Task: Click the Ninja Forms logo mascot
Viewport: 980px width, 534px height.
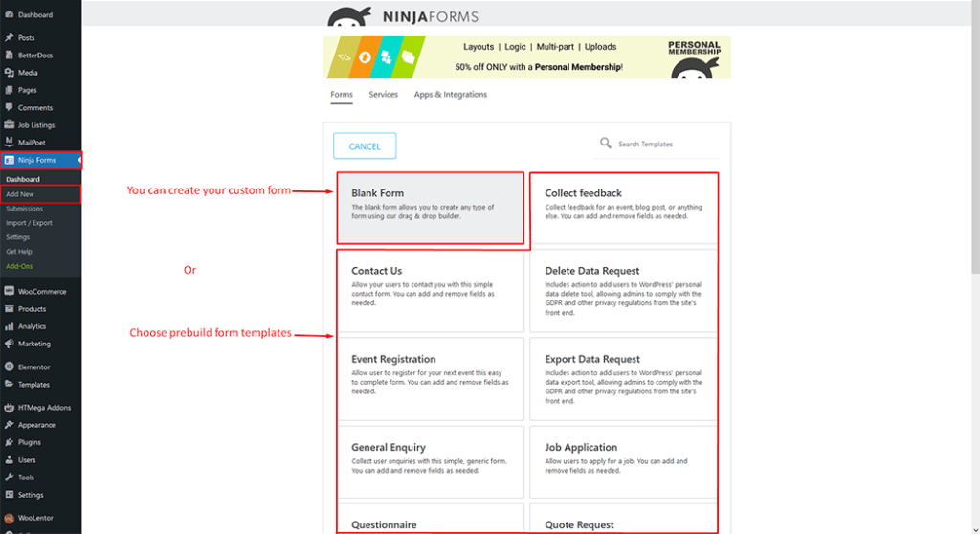Action: pyautogui.click(x=349, y=17)
